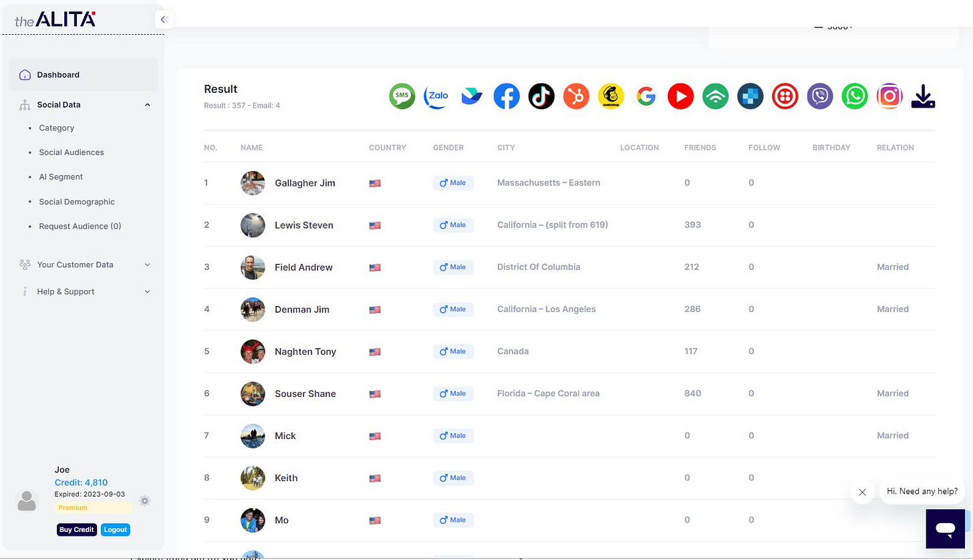973x560 pixels.
Task: Click the name Mo
Action: (281, 520)
